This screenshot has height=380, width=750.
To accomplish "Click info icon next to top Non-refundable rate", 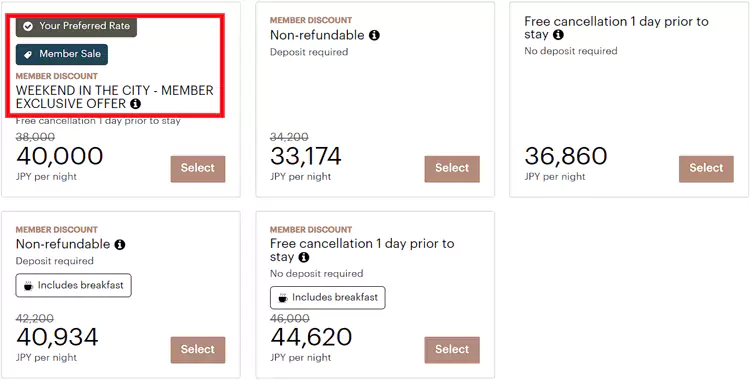I will pyautogui.click(x=374, y=35).
